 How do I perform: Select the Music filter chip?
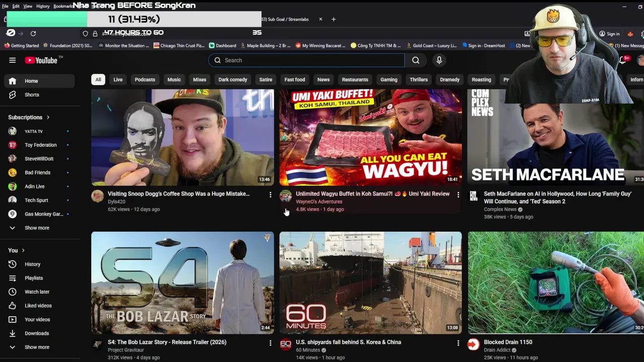[174, 79]
